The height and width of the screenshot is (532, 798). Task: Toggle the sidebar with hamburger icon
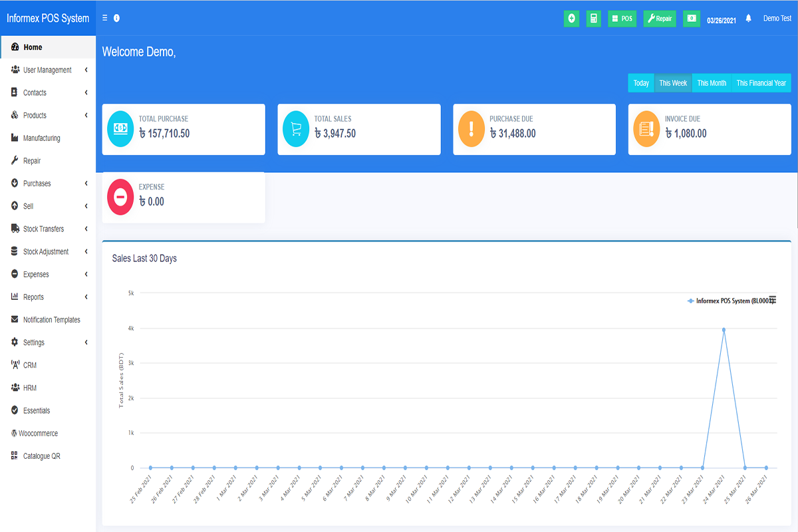coord(105,19)
